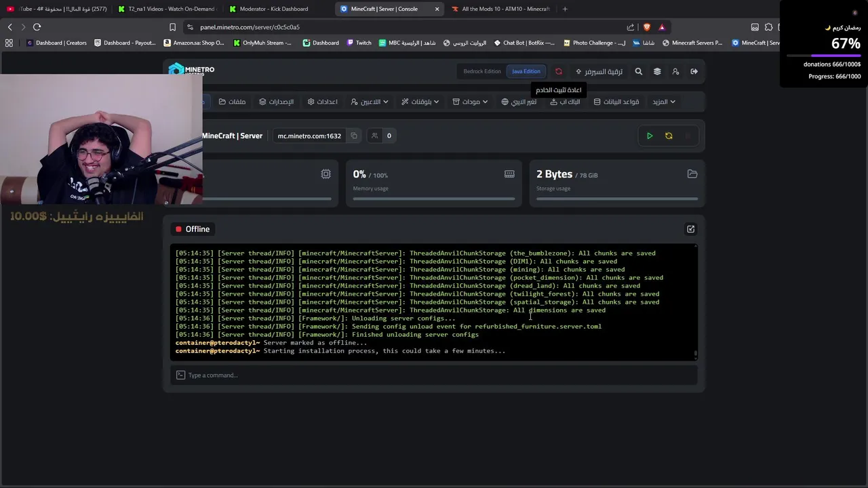Click the logout arrow icon
This screenshot has width=868, height=488.
click(x=694, y=71)
